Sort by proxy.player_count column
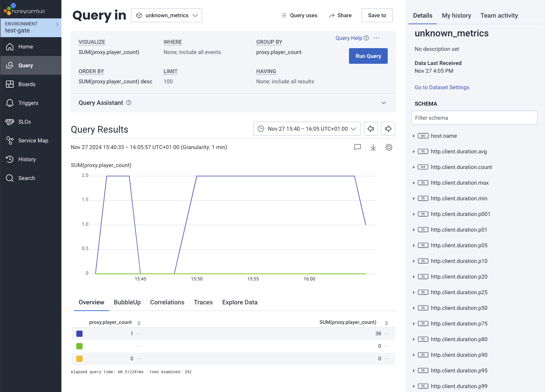Image resolution: width=545 pixels, height=392 pixels. [x=139, y=323]
